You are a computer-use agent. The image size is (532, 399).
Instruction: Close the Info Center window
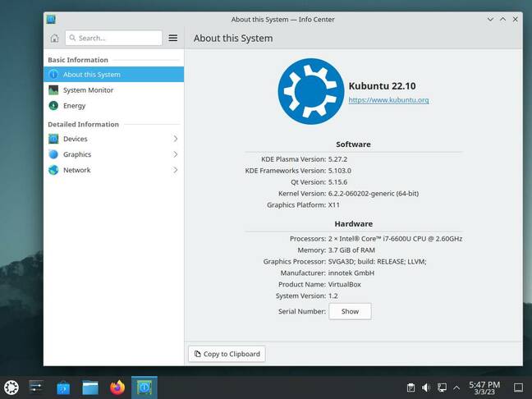tap(515, 20)
